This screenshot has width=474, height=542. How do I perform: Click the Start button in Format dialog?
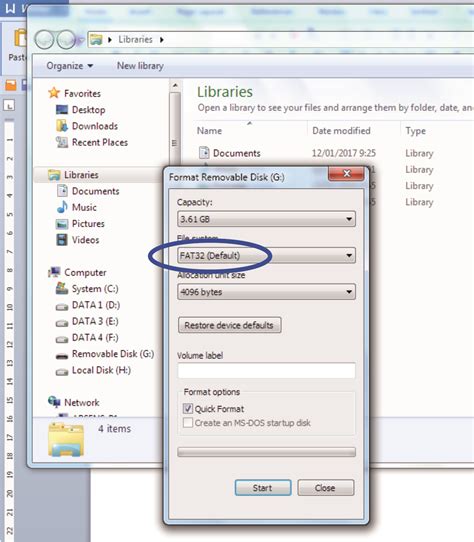[263, 488]
